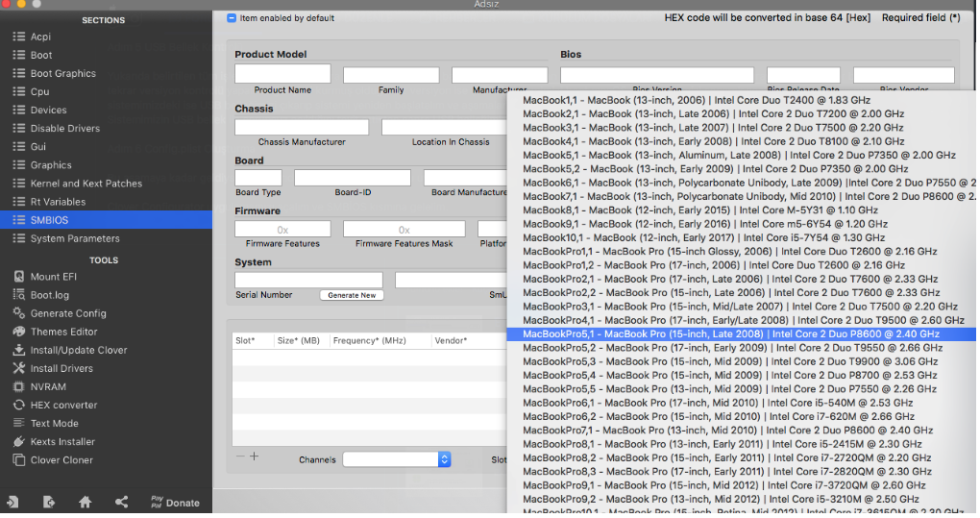
Task: Click the import configuration icon
Action: point(12,502)
